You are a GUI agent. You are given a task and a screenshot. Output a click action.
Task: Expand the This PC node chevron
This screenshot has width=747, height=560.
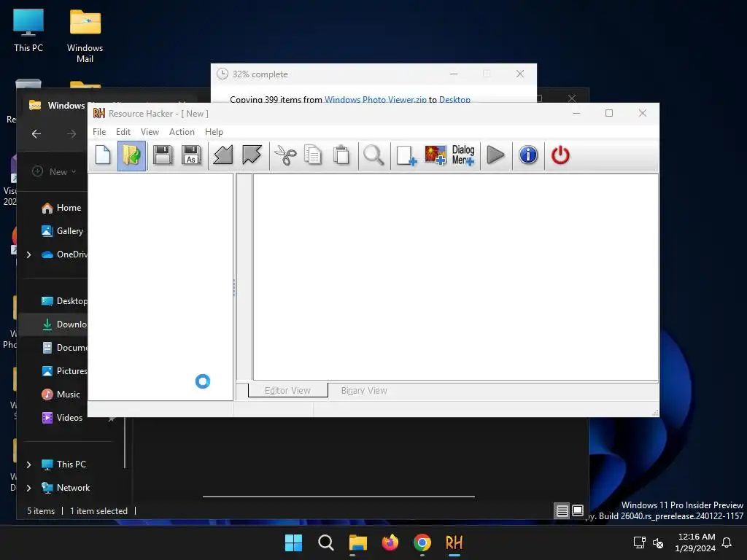28,464
